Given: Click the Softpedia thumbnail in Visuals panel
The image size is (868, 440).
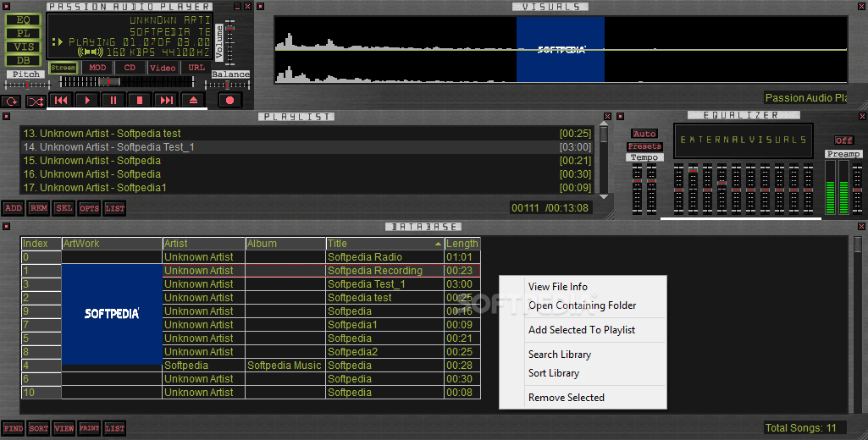Looking at the screenshot, I should (x=561, y=49).
